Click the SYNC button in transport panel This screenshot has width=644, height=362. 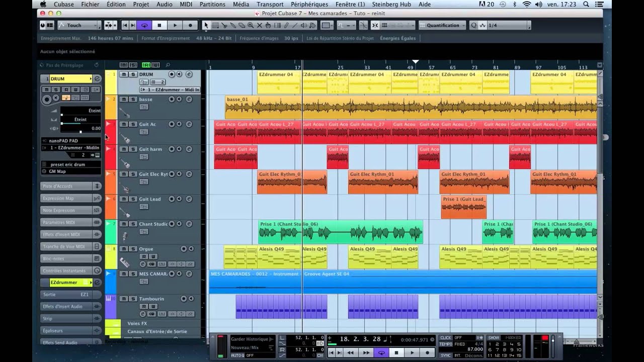click(445, 355)
